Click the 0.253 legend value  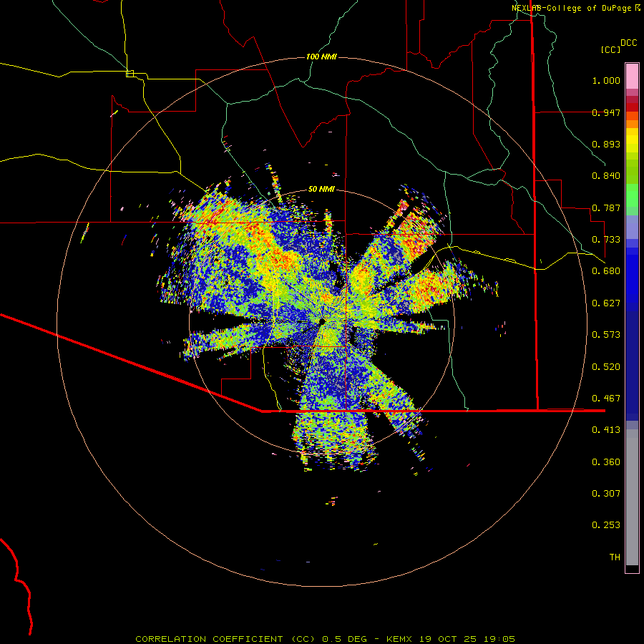pyautogui.click(x=606, y=525)
